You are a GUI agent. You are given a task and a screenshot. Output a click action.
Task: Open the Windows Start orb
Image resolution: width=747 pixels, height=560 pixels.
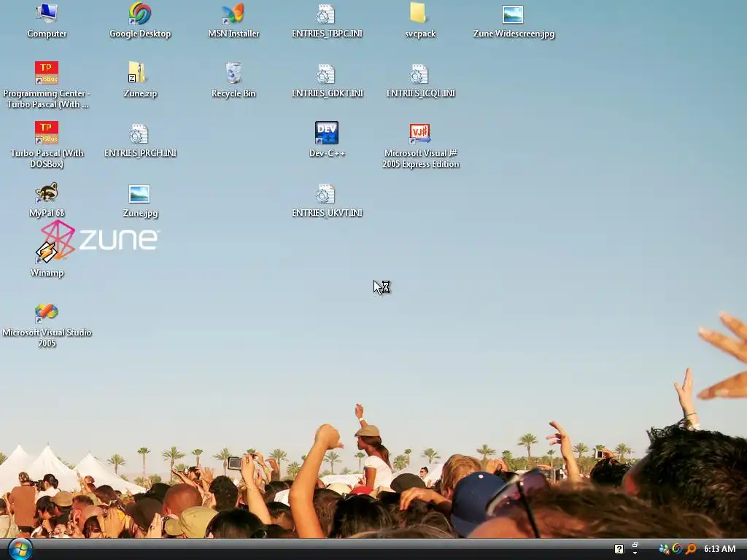20,549
